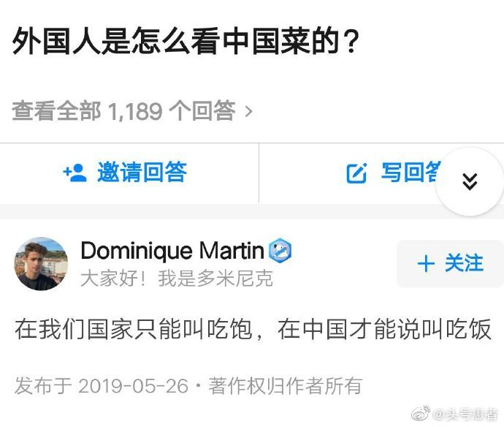Click the verified badge beside Dominique Martin
504x427 pixels.
(280, 251)
